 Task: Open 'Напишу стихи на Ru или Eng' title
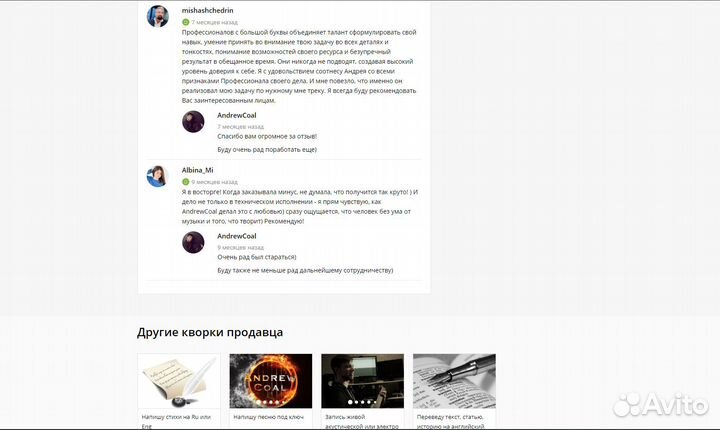click(176, 422)
